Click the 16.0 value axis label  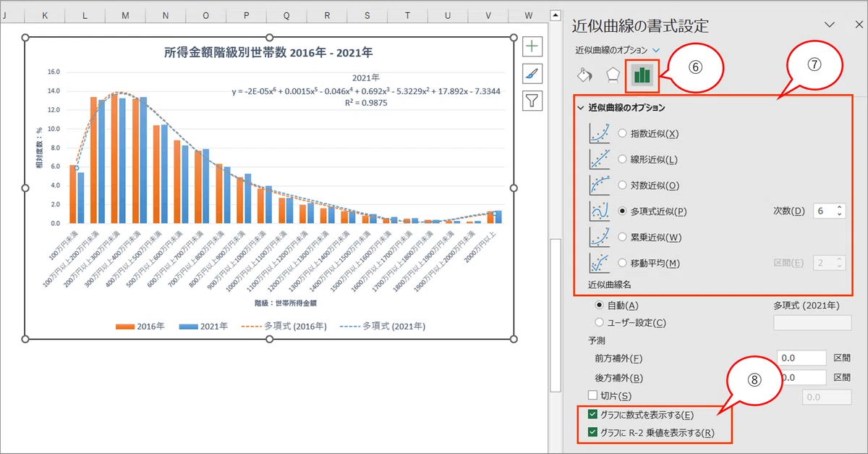pyautogui.click(x=54, y=72)
